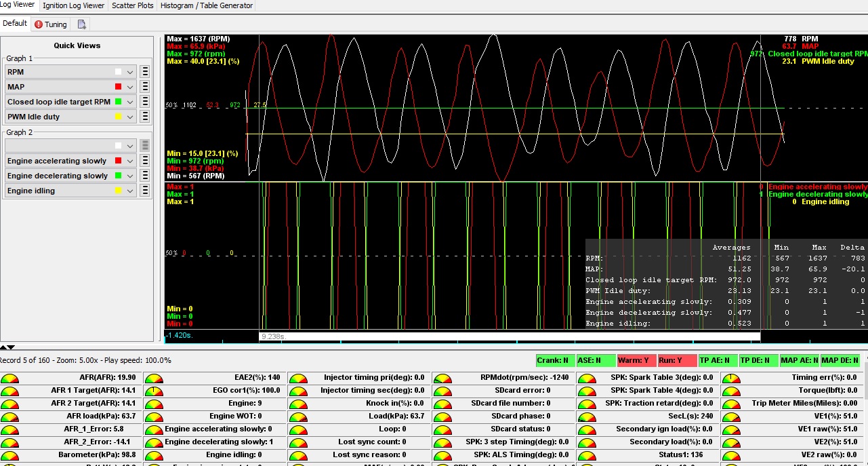Viewport: 868px width, 466px height.
Task: Click the AFR(AFR) gauge icon
Action: [9, 378]
